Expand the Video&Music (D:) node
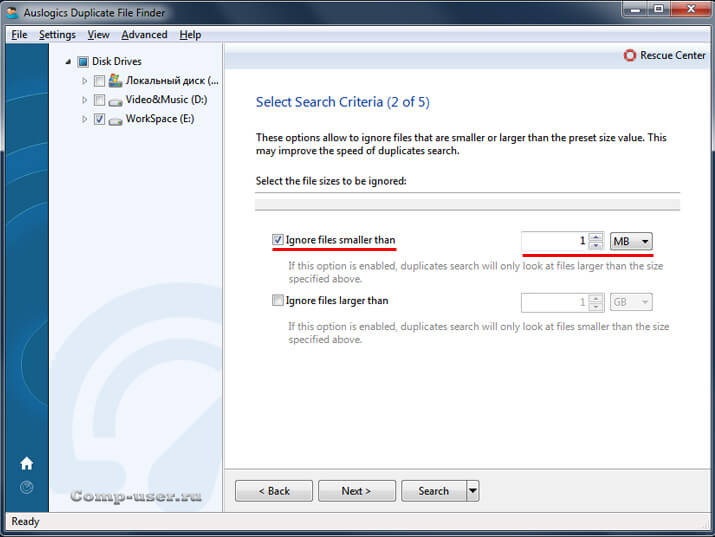Image resolution: width=715 pixels, height=537 pixels. [x=84, y=100]
